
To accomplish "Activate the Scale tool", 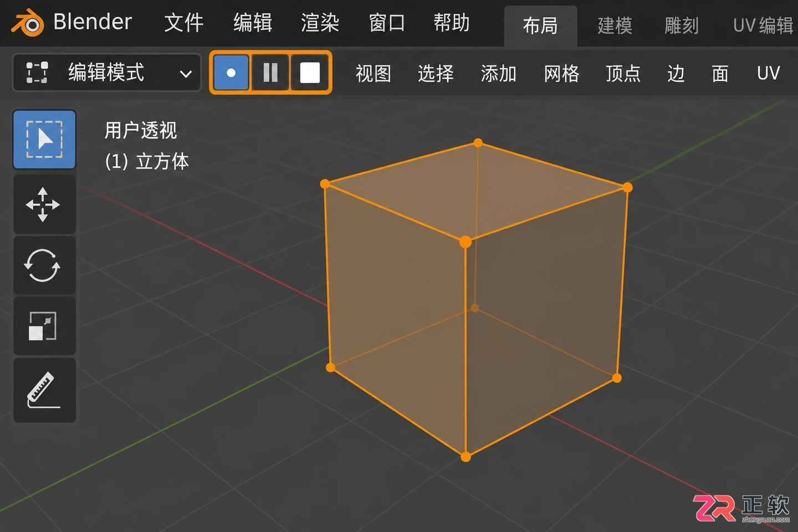I will tap(44, 326).
